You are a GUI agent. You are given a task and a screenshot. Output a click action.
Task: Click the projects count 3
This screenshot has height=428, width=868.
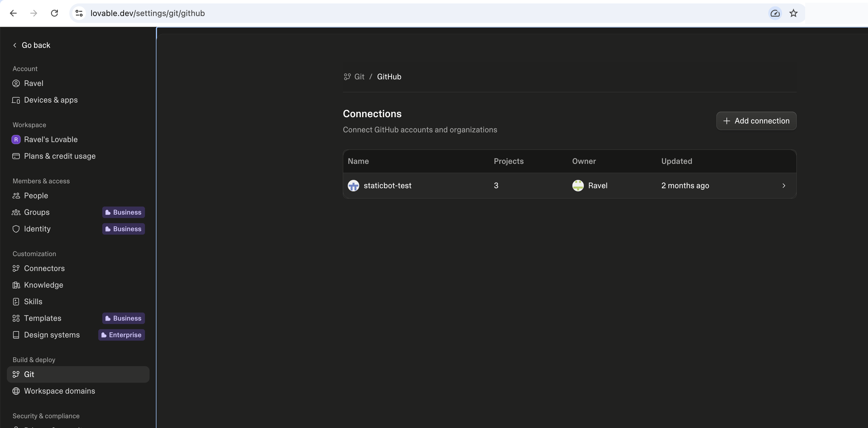pyautogui.click(x=496, y=186)
